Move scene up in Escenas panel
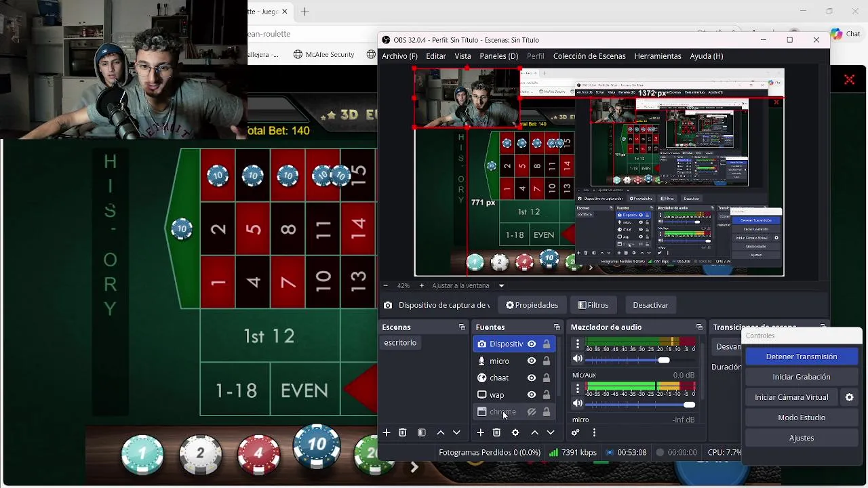Image resolution: width=868 pixels, height=488 pixels. [441, 432]
